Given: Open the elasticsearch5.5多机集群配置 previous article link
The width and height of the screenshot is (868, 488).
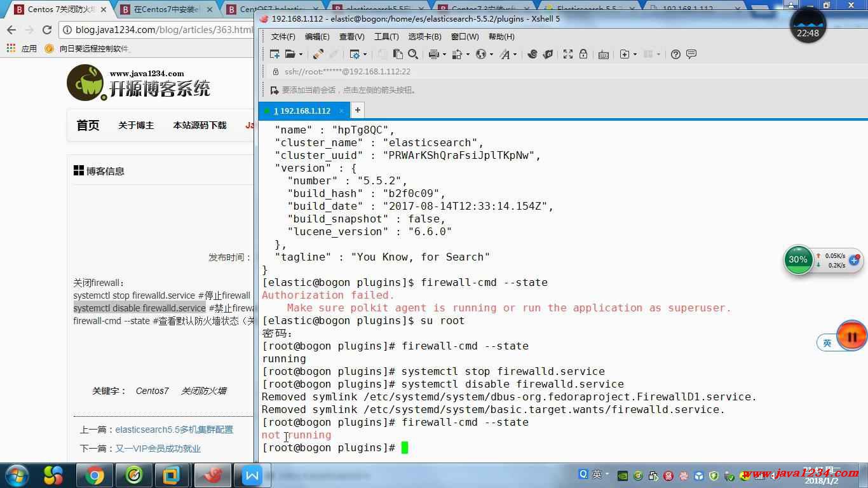Looking at the screenshot, I should pyautogui.click(x=174, y=430).
